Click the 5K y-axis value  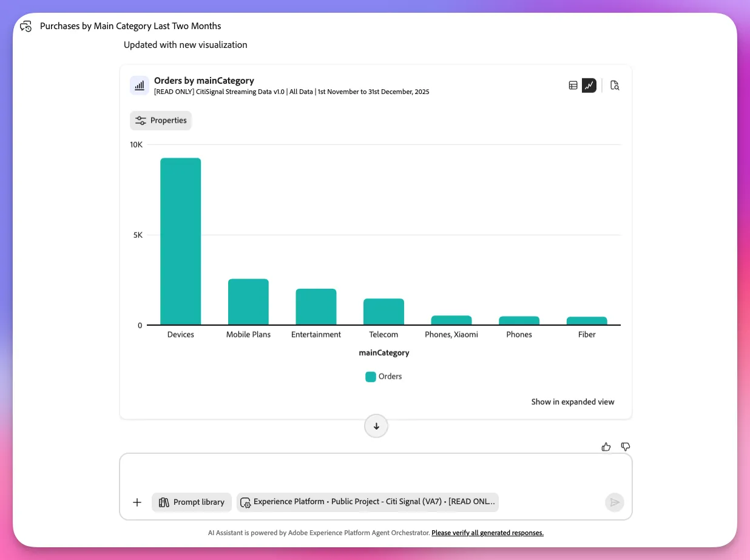point(138,235)
